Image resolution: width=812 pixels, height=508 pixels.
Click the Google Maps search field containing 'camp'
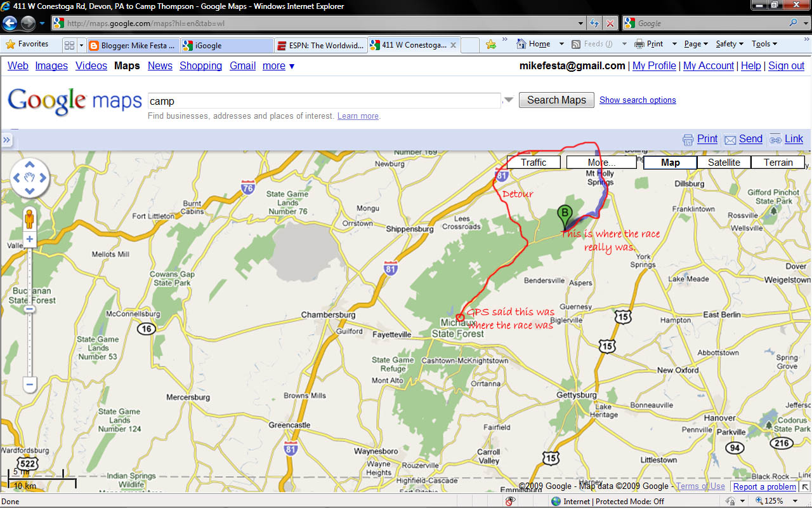tap(325, 101)
